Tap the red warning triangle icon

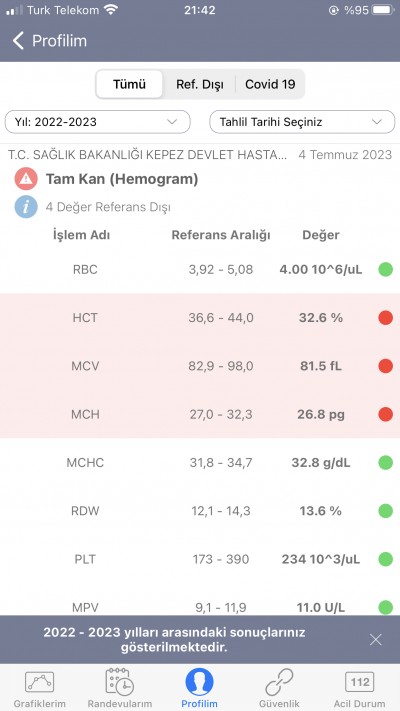[x=26, y=179]
